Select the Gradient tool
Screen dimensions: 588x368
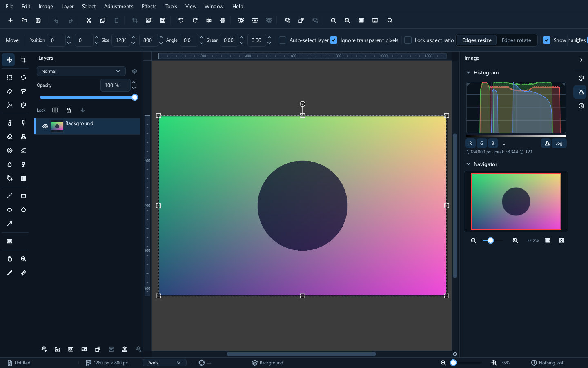(23, 178)
